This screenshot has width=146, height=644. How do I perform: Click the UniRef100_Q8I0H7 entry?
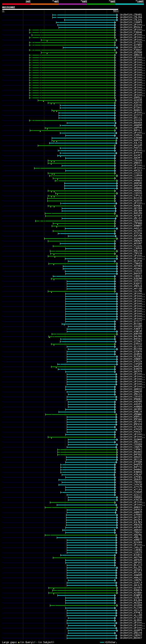pos(131,48)
